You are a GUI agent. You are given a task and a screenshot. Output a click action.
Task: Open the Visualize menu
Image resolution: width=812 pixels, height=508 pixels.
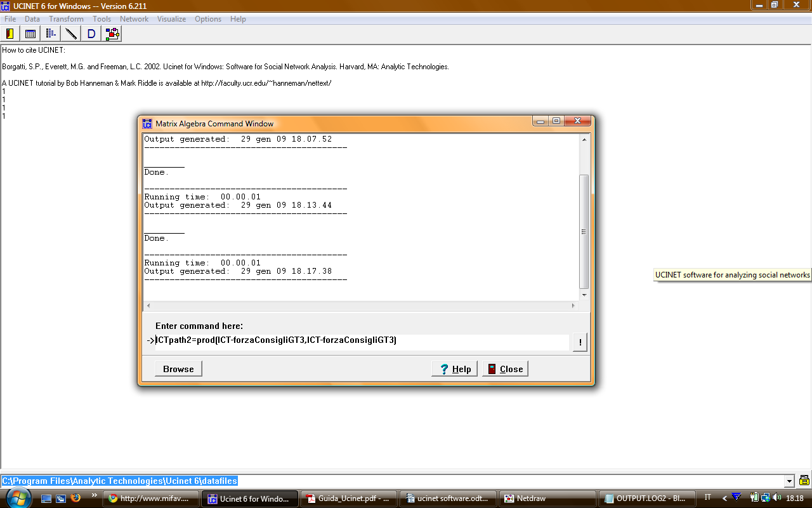pyautogui.click(x=171, y=19)
